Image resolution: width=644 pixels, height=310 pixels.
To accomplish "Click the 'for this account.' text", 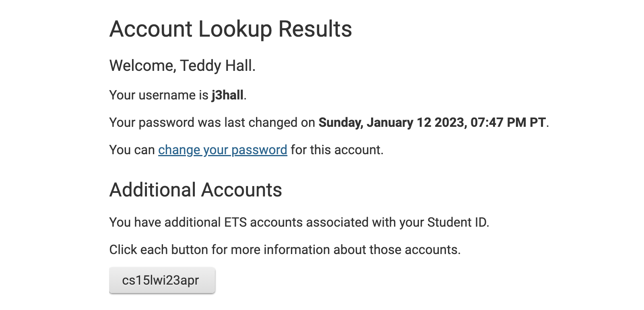I will (337, 150).
